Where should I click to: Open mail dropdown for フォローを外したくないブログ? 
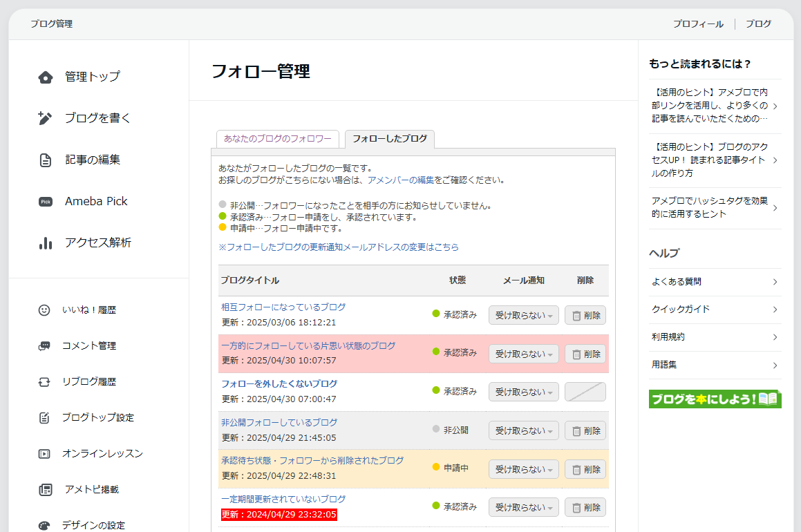pos(524,392)
